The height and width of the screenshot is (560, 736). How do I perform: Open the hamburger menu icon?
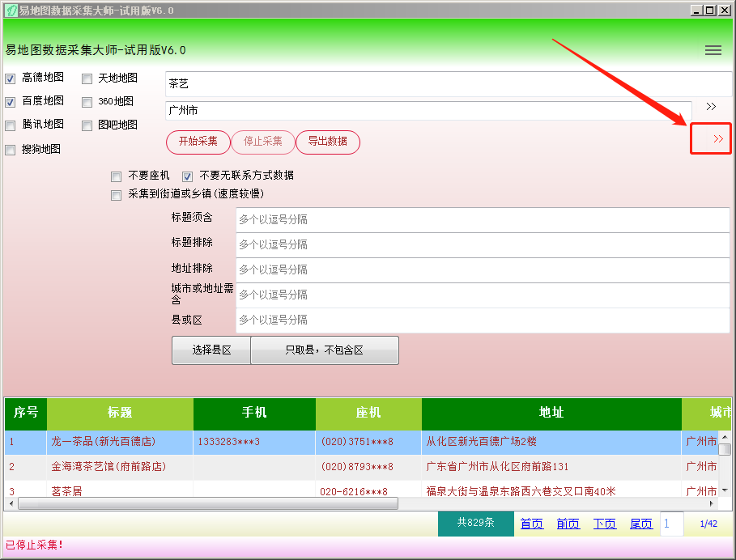[x=713, y=50]
